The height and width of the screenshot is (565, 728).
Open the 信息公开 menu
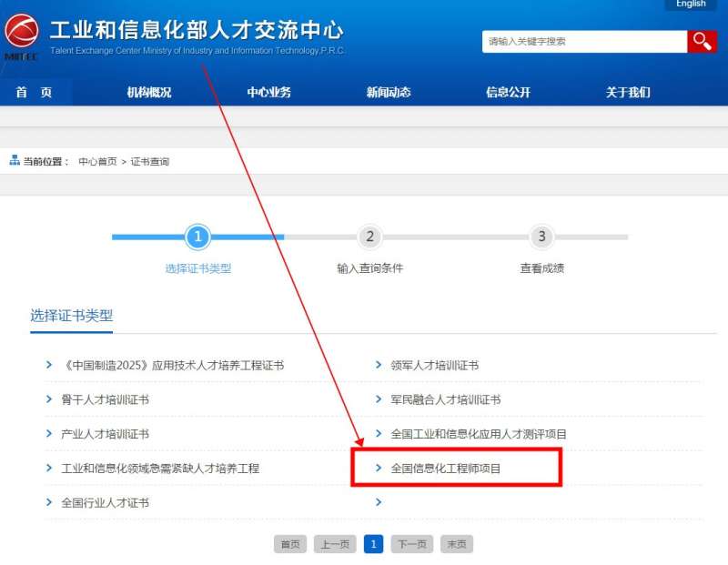point(506,92)
